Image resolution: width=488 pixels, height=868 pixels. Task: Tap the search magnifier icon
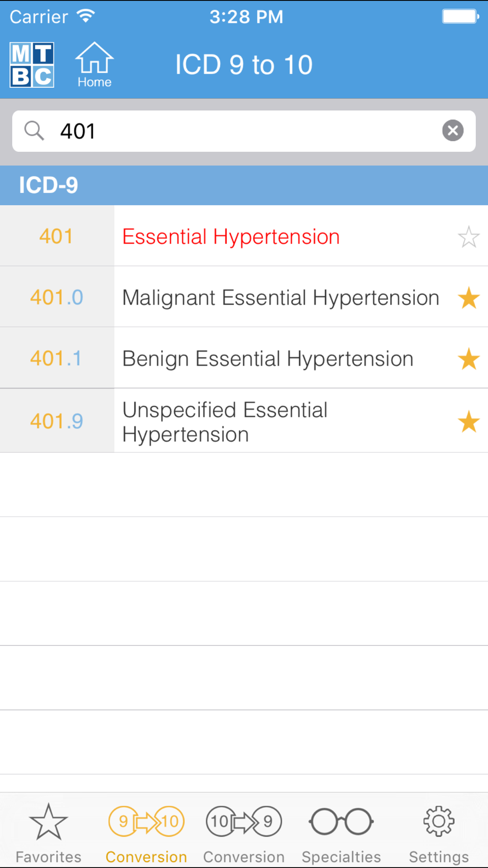(x=34, y=131)
